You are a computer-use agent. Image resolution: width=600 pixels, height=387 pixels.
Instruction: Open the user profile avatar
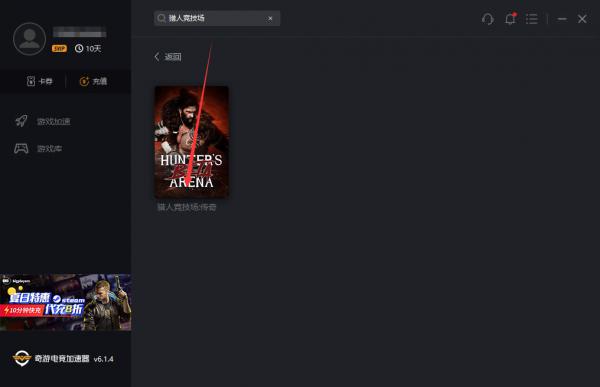point(29,39)
